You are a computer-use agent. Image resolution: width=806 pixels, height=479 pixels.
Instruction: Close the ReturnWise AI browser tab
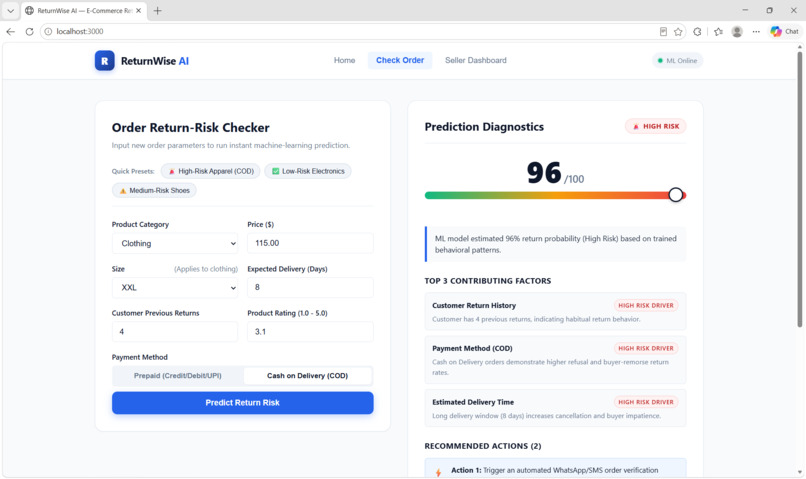point(138,10)
